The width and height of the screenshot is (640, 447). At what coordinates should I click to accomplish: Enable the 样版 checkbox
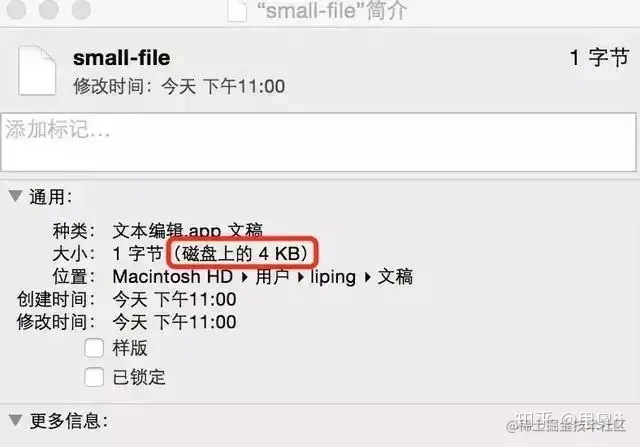point(94,348)
